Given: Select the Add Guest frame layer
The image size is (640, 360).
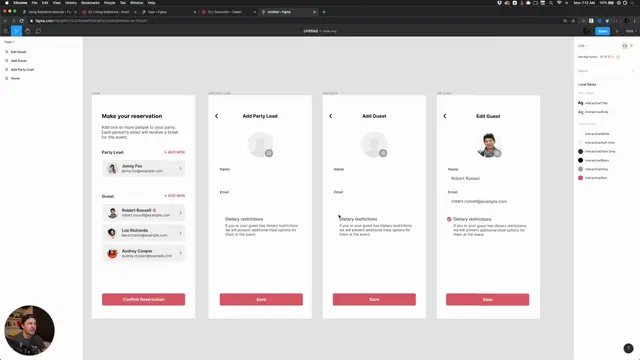Looking at the screenshot, I should click(x=19, y=61).
